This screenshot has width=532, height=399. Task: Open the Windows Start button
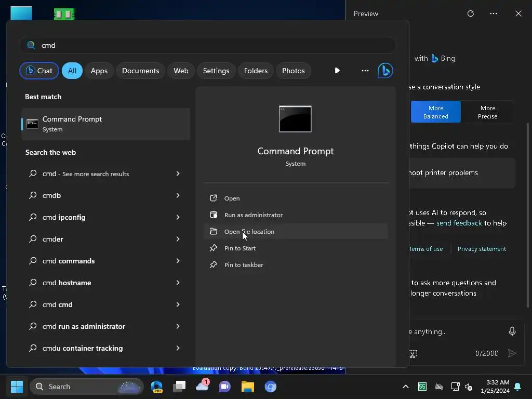17,387
